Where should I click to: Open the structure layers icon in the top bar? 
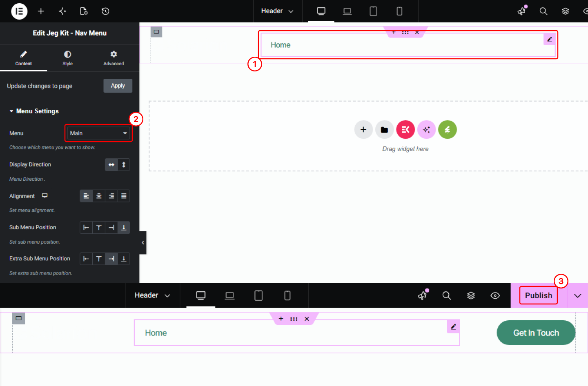[566, 11]
